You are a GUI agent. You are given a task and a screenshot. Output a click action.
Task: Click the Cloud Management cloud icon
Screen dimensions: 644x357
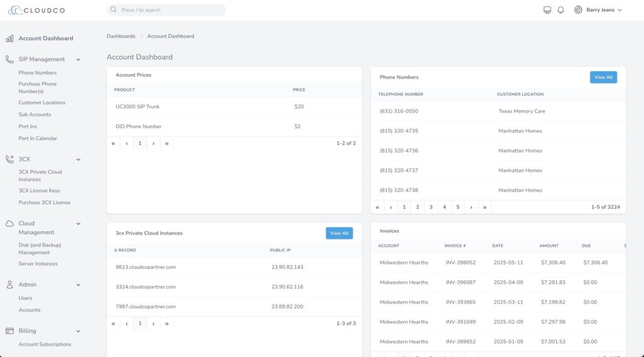[9, 224]
